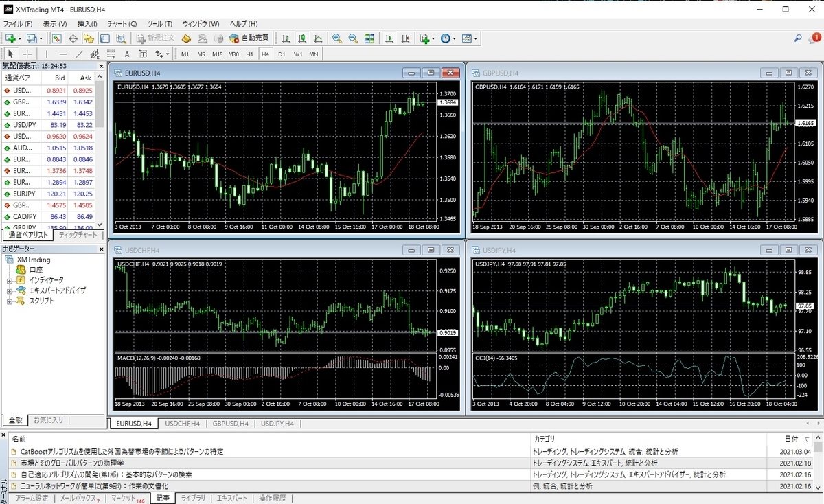Switch to the ティックチャート tab
Screen dimensions: 824x504
(x=78, y=235)
